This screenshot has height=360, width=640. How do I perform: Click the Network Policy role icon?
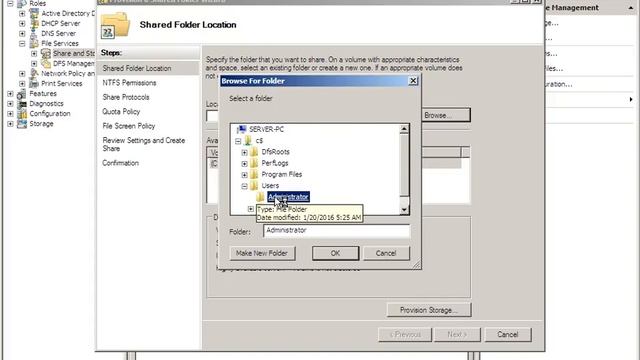tap(34, 73)
